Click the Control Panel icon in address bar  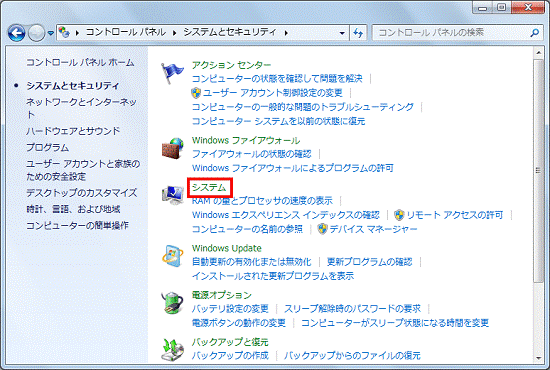64,33
